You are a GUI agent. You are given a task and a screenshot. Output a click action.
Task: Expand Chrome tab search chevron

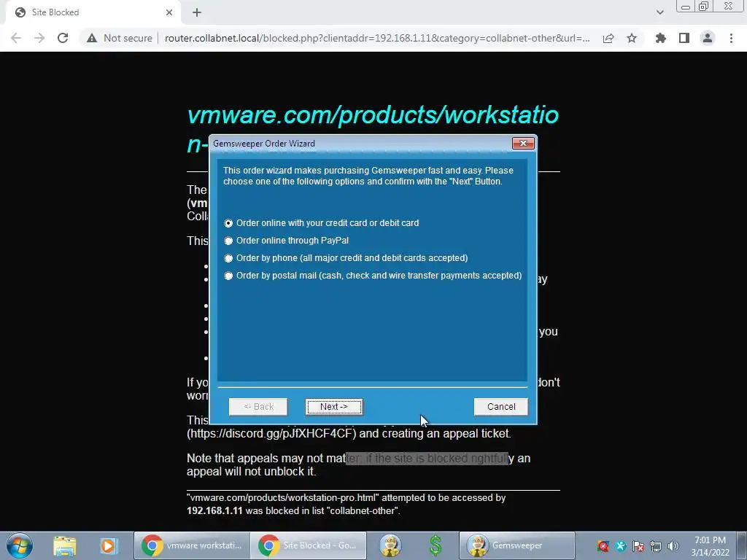click(659, 13)
